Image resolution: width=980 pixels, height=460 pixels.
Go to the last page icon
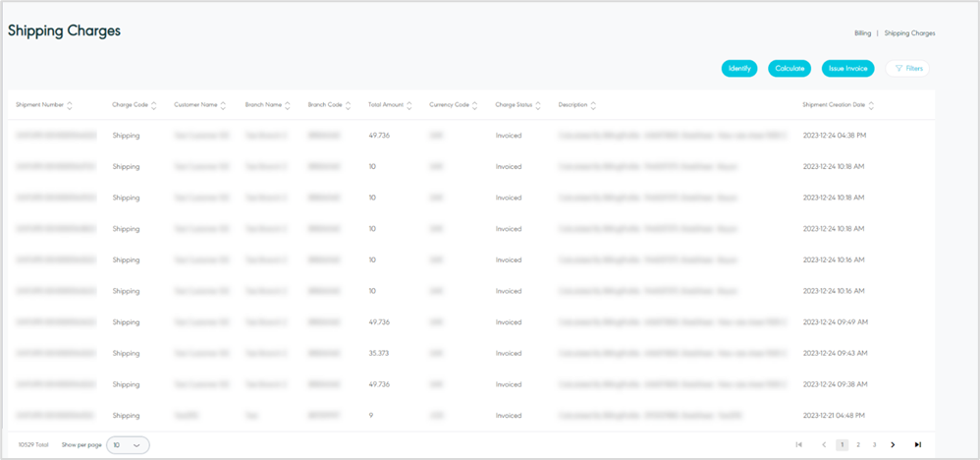[x=917, y=444]
